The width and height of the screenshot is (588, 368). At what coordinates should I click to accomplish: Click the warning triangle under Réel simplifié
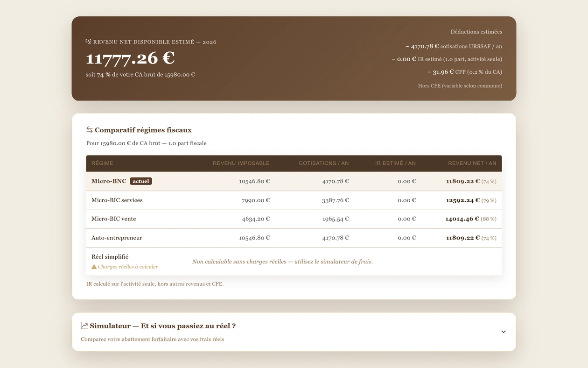click(94, 267)
